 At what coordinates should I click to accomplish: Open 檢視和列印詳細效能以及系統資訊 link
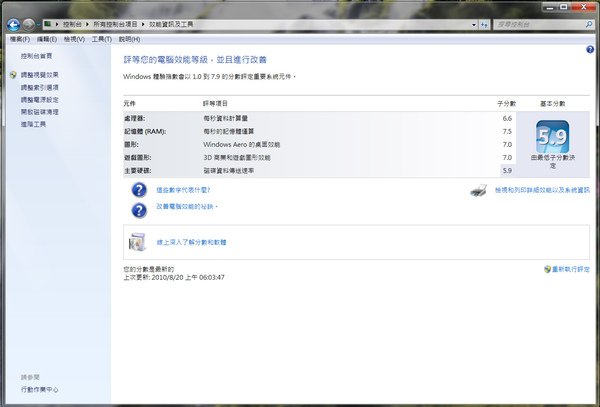(542, 190)
